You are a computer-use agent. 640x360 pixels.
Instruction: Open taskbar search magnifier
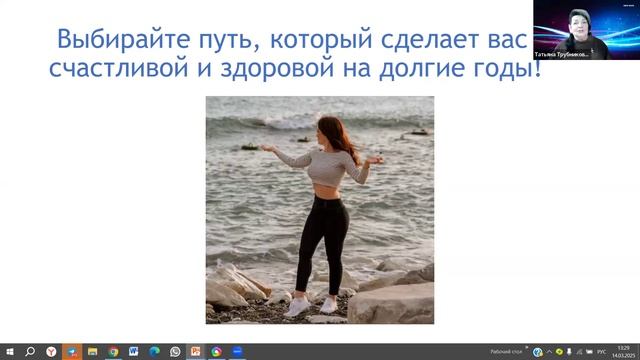[x=30, y=351]
